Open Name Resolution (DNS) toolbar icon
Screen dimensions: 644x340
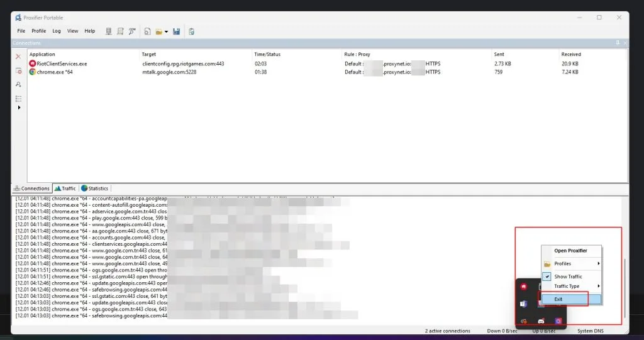(132, 31)
